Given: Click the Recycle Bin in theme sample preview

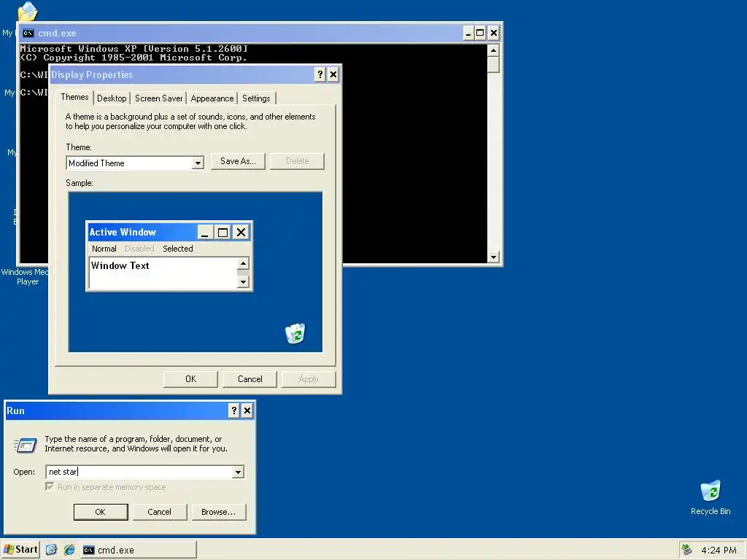Looking at the screenshot, I should coord(295,333).
